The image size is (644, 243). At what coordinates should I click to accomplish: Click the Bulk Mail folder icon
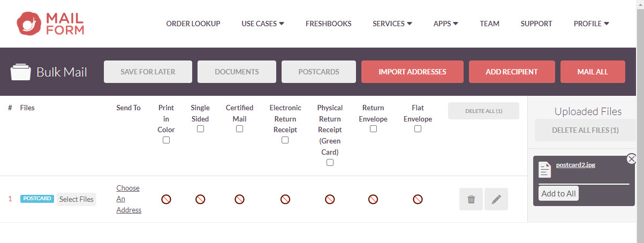point(21,72)
